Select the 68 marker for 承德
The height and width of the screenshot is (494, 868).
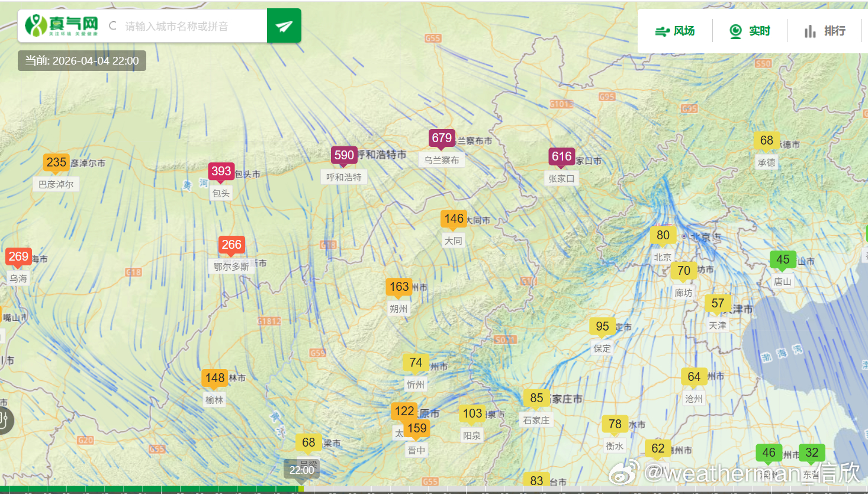[767, 140]
